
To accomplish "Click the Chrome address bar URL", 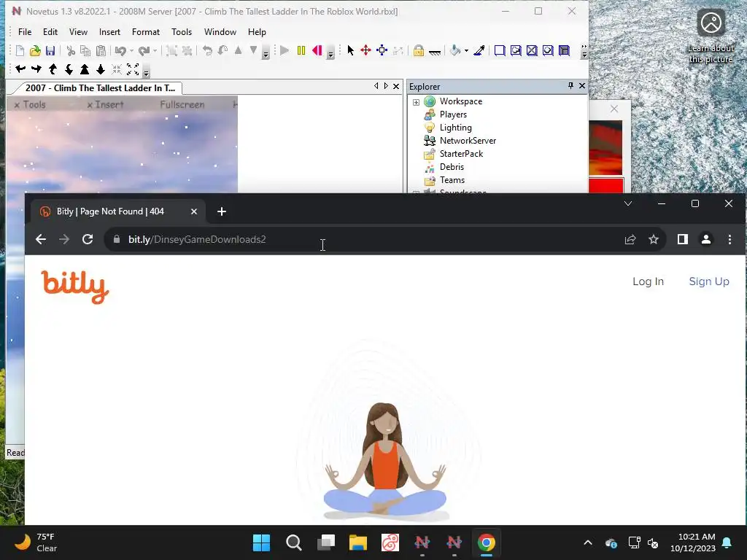I will click(x=197, y=239).
